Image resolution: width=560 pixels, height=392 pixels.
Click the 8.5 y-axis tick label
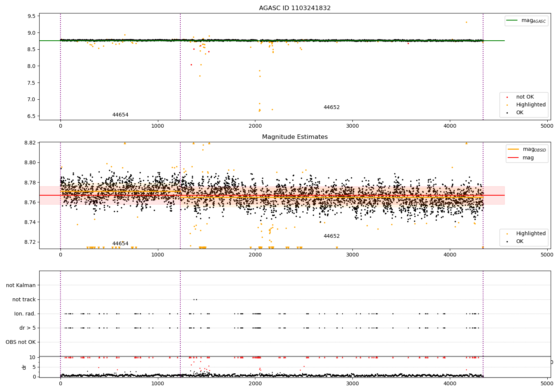pyautogui.click(x=31, y=49)
